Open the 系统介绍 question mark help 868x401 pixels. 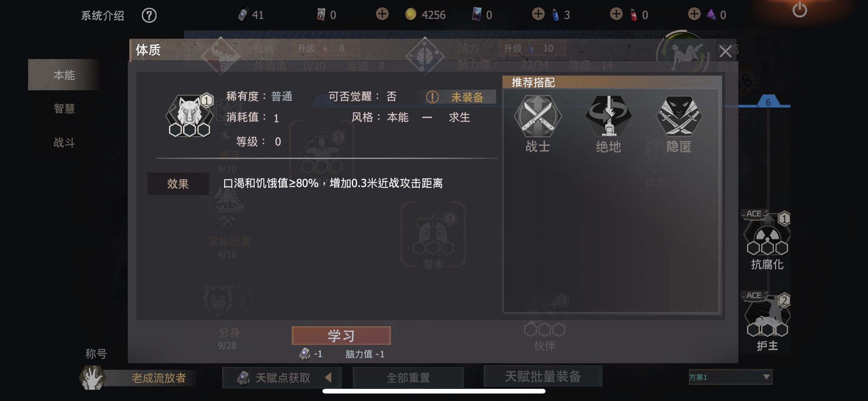149,15
